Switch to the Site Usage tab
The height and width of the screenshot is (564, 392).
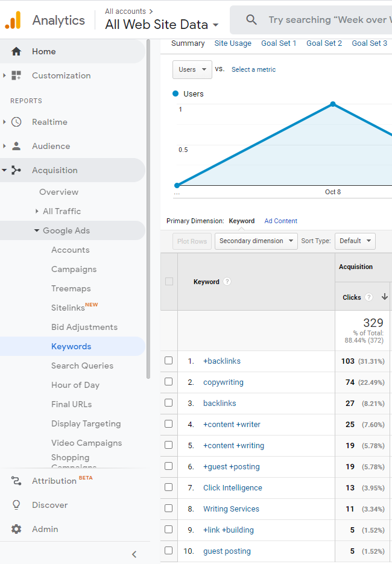coord(233,43)
